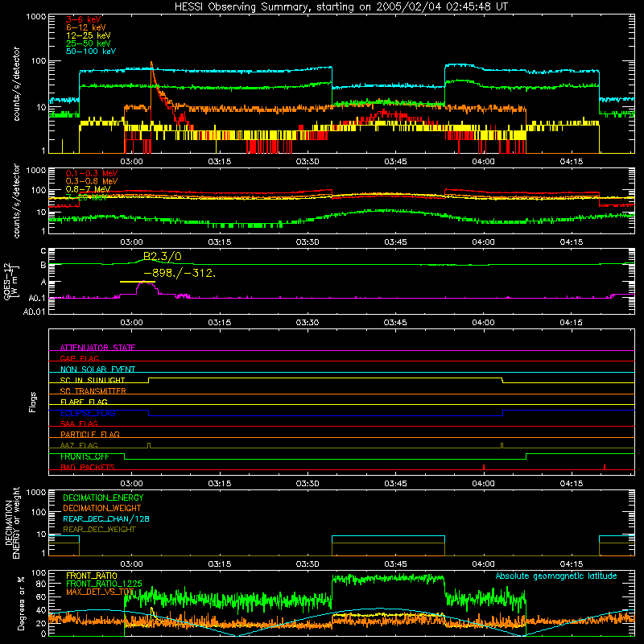Select the 6-12 keV legend label
This screenshot has height=644, width=644.
point(86,27)
